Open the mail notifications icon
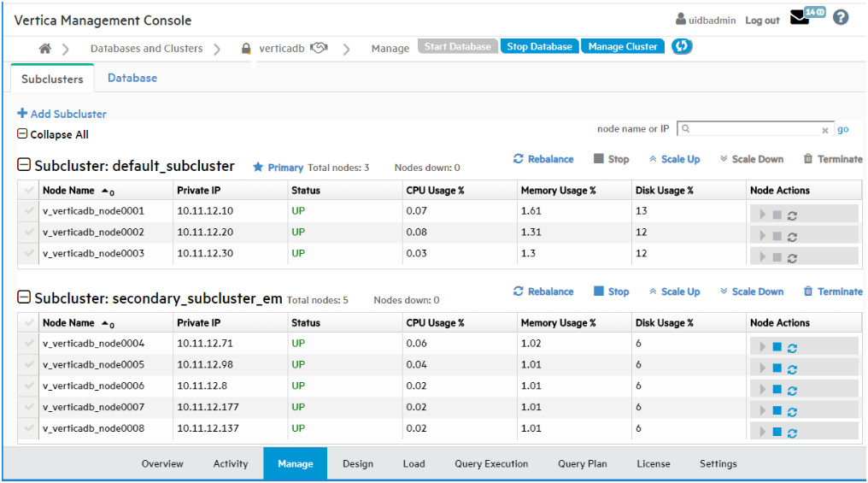The height and width of the screenshot is (483, 868). point(799,18)
